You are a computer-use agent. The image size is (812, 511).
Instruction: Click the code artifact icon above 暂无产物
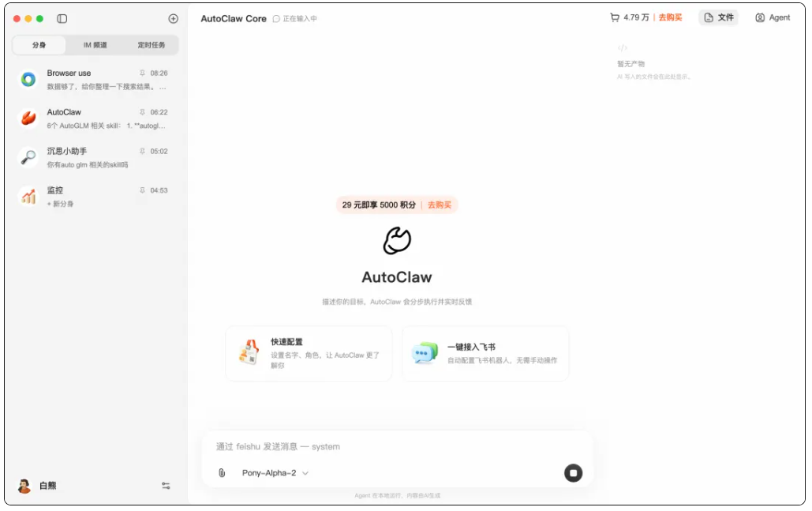[x=622, y=47]
